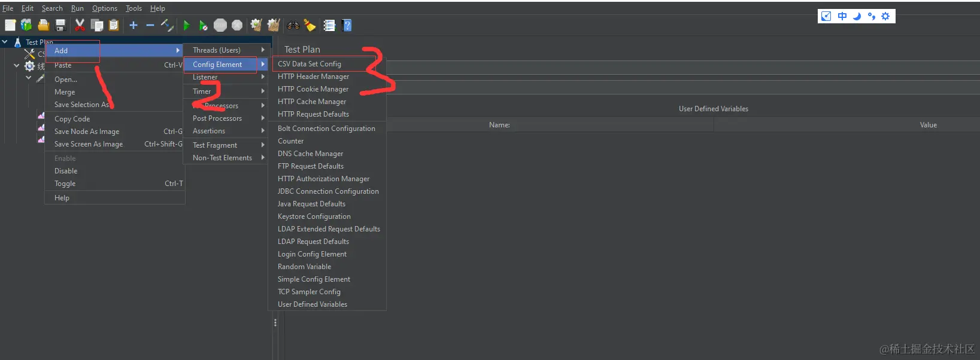980x360 pixels.
Task: Click the Cut scissors icon
Action: tap(80, 25)
